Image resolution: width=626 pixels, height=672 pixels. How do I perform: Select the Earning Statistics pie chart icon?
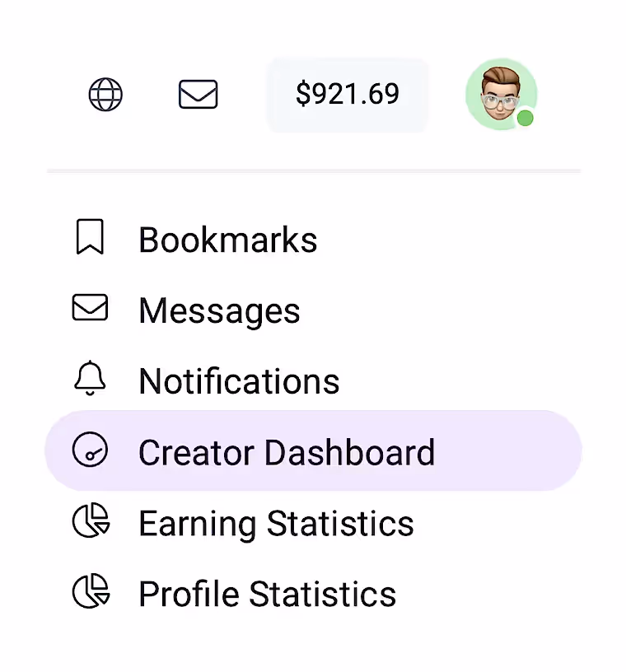point(91,522)
